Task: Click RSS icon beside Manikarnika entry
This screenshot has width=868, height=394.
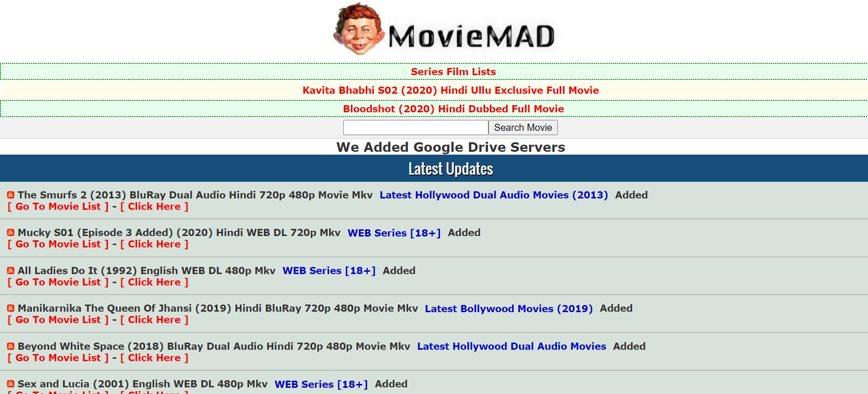Action: (10, 308)
